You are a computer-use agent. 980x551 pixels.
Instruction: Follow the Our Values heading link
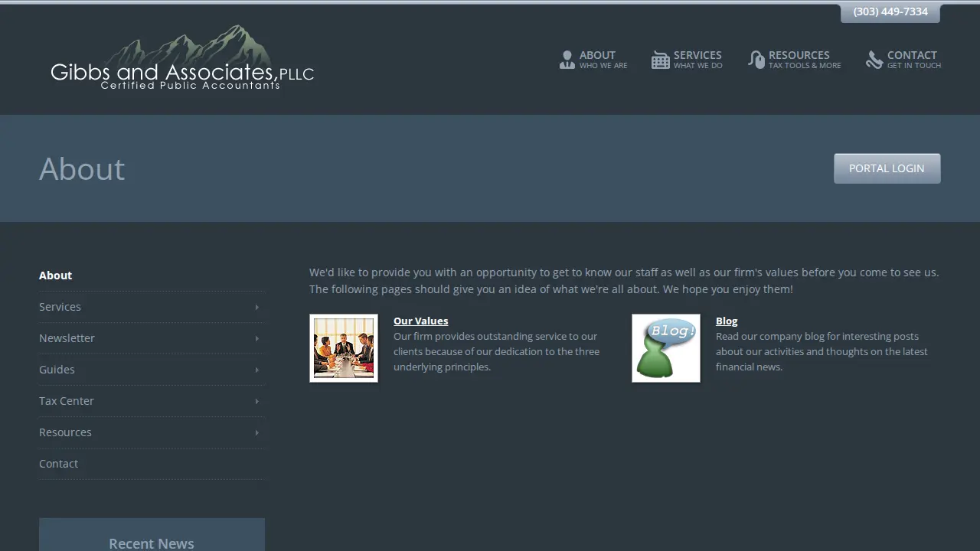[420, 321]
